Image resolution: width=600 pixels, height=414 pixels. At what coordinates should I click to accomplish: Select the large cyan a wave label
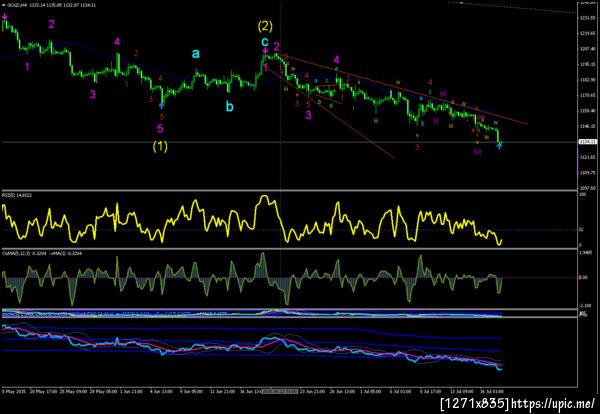196,54
